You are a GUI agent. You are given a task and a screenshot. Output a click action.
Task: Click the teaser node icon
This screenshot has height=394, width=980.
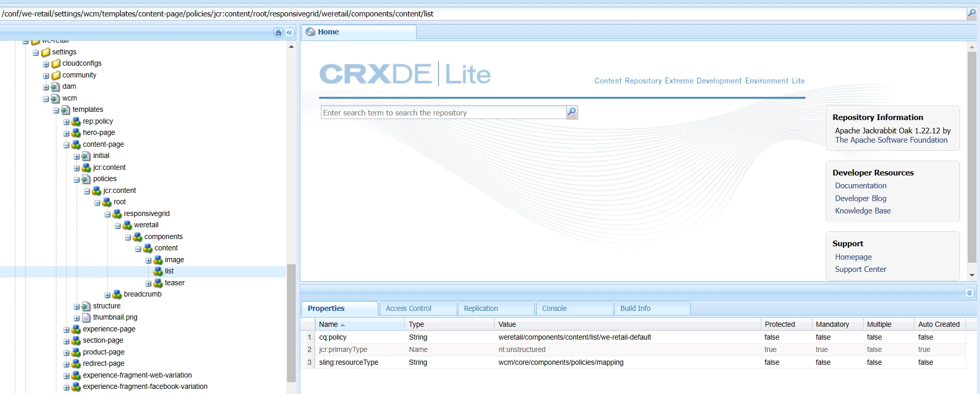[x=158, y=283]
